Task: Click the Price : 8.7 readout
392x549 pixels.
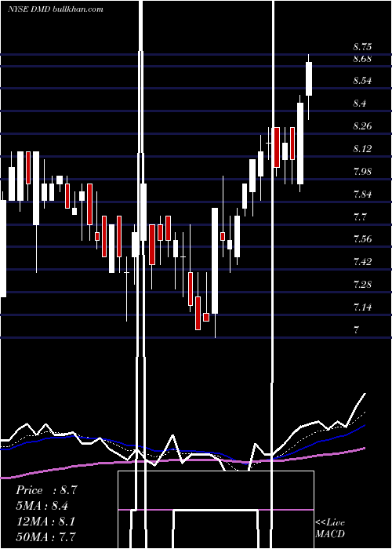Action: coord(46,490)
